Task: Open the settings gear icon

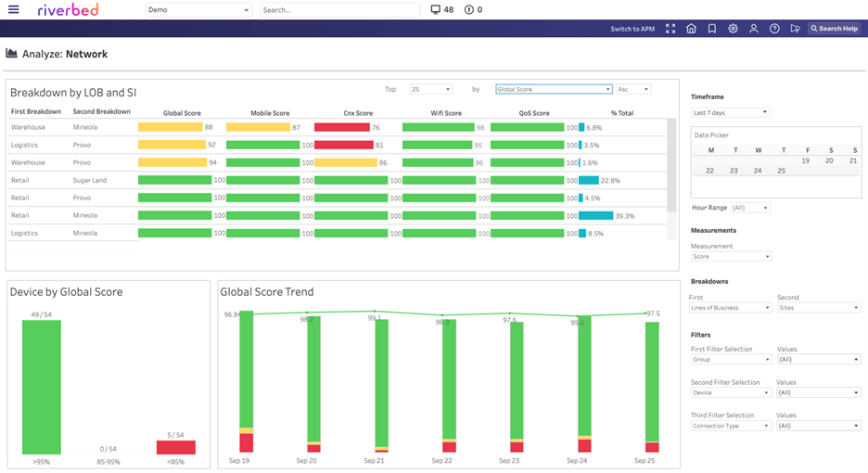Action: tap(733, 29)
